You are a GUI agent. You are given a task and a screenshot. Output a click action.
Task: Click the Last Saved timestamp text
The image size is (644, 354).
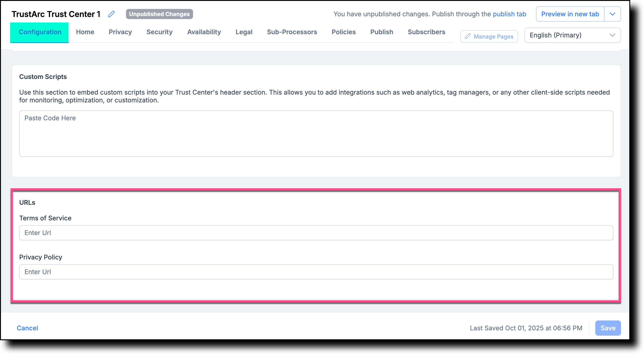click(526, 328)
